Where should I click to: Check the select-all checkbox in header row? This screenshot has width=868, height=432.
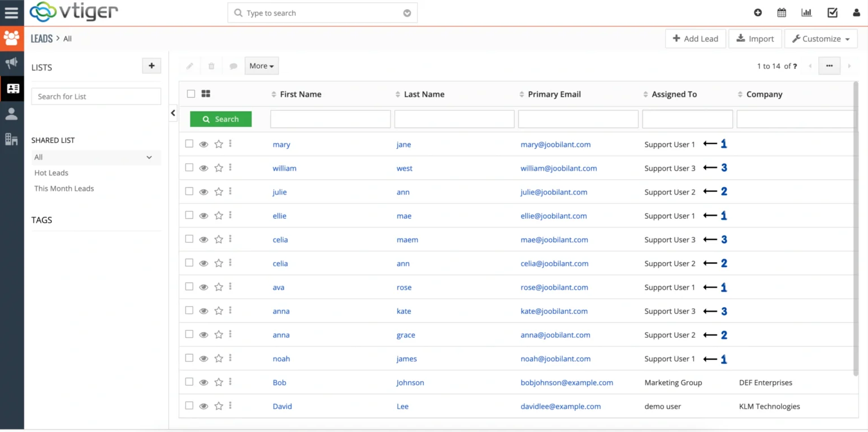(190, 94)
